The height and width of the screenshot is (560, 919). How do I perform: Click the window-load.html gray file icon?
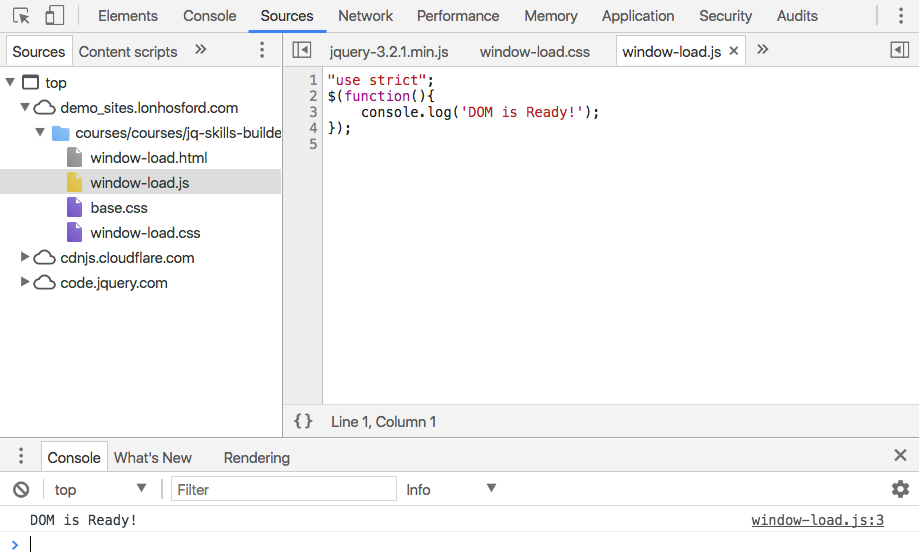(74, 157)
